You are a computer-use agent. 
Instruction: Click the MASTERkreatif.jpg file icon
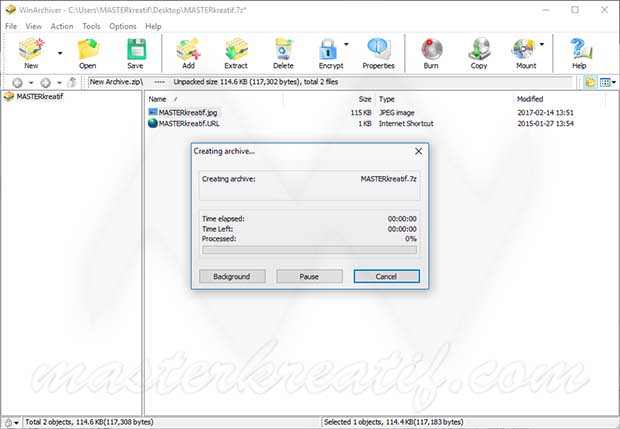[x=153, y=112]
